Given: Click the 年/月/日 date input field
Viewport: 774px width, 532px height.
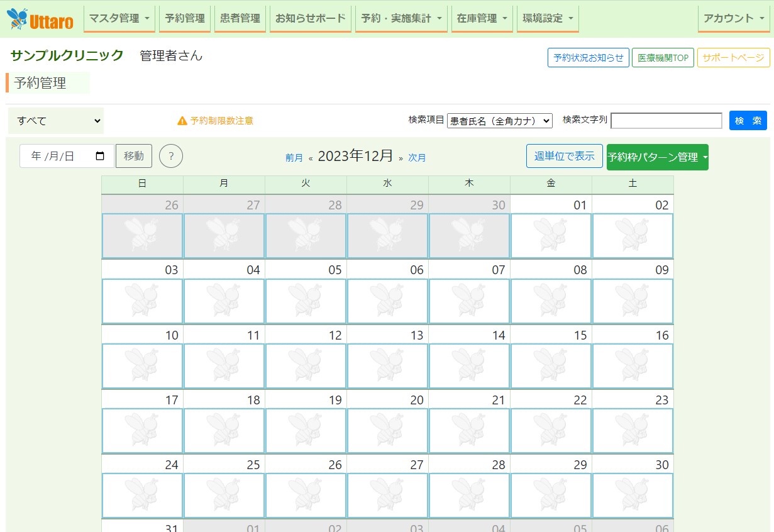Looking at the screenshot, I should point(67,156).
